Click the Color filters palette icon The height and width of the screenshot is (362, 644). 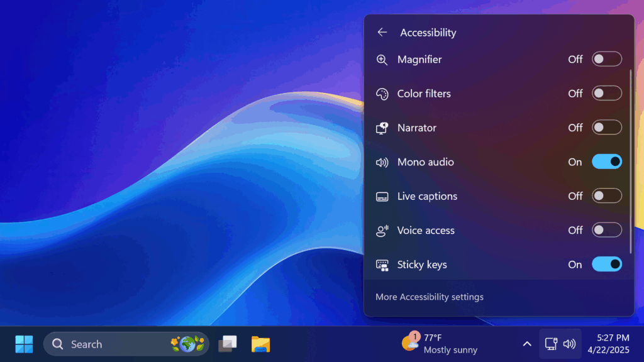(382, 94)
